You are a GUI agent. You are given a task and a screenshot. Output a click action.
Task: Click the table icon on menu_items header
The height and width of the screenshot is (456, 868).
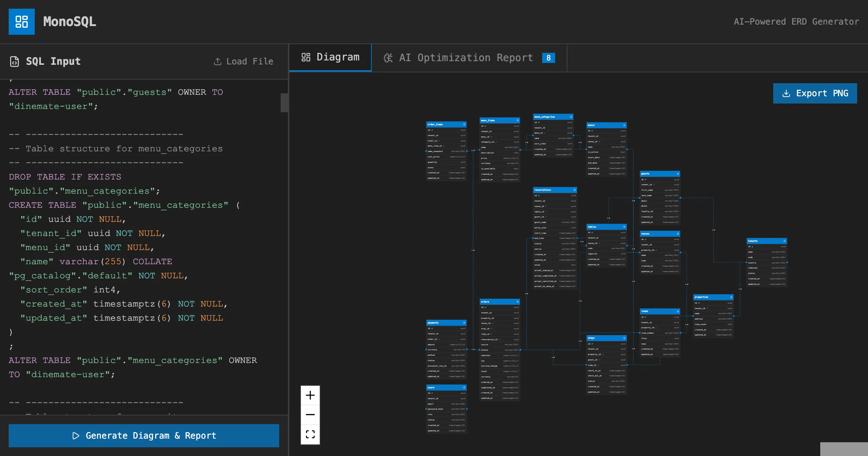[518, 121]
